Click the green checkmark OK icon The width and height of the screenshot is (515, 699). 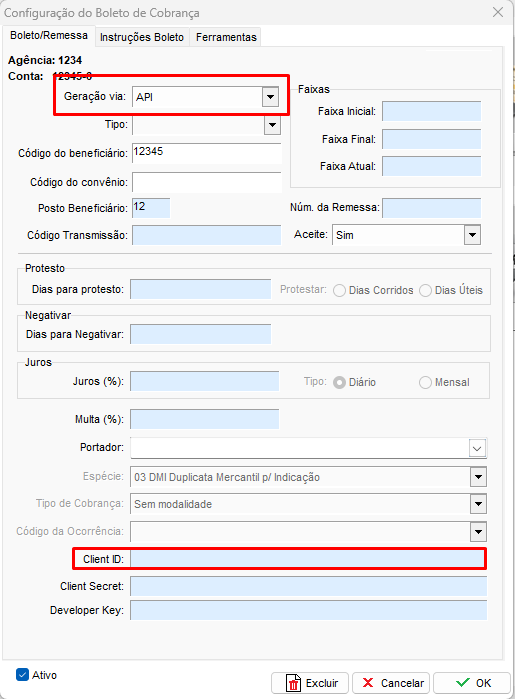tap(463, 683)
